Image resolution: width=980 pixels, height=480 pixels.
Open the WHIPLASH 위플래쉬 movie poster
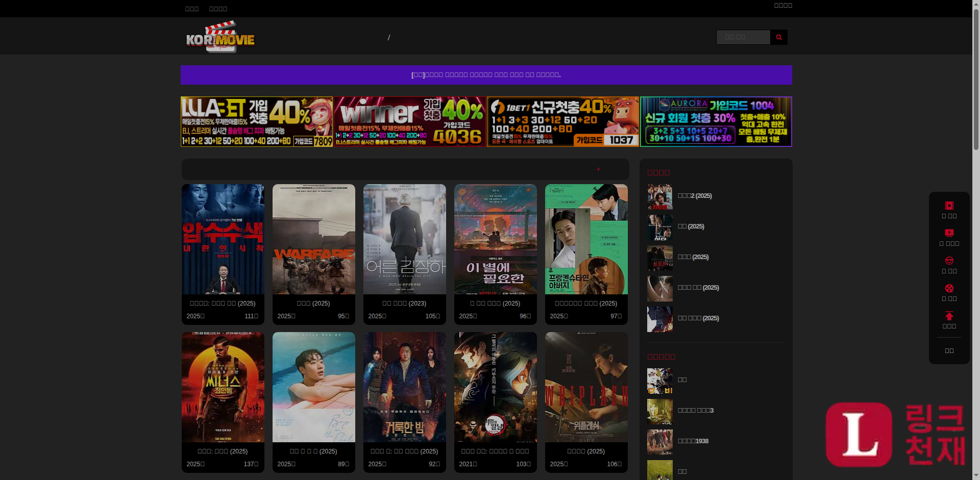[586, 387]
